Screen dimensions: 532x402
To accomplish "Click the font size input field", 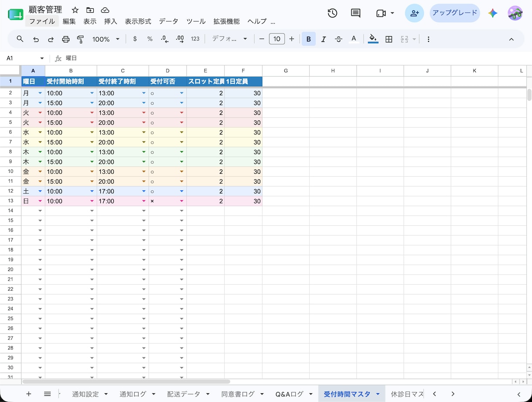I will [x=277, y=39].
